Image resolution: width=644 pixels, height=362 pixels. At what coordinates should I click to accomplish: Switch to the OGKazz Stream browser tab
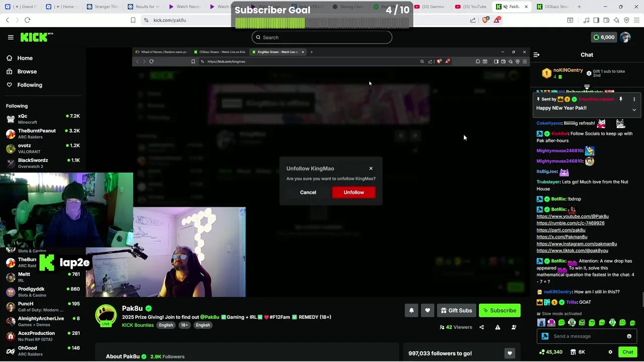[552, 7]
